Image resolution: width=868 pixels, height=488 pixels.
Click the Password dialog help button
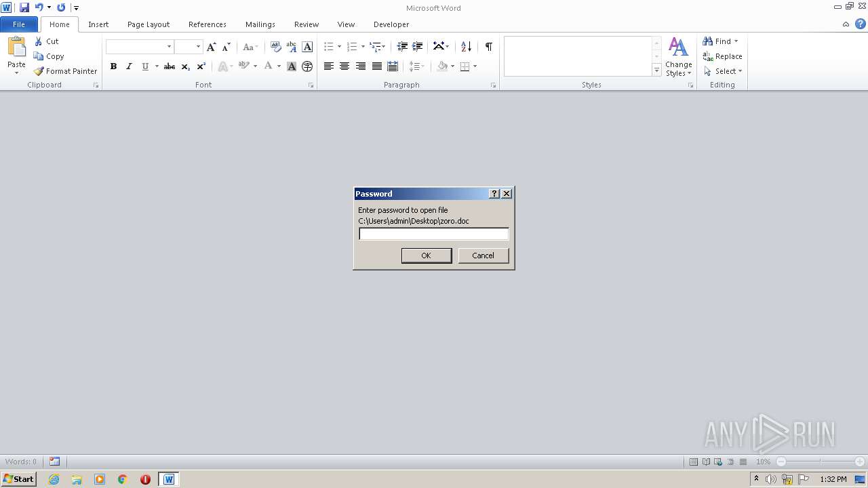coord(494,194)
